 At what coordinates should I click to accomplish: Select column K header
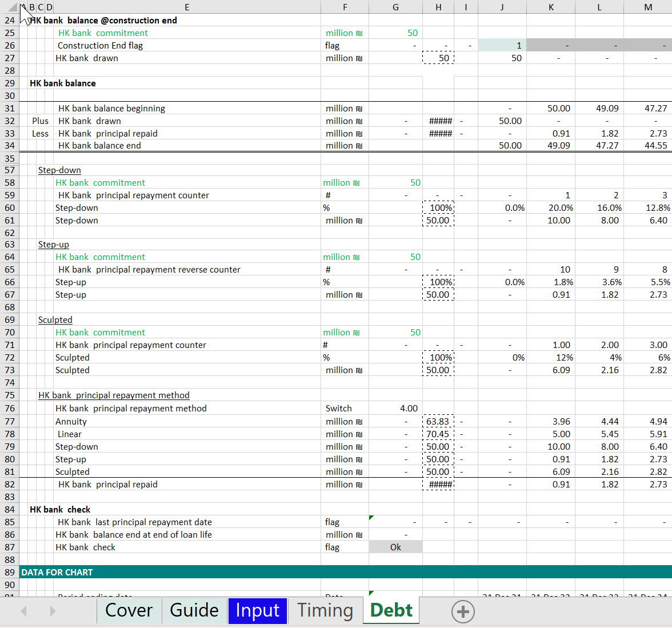point(551,7)
